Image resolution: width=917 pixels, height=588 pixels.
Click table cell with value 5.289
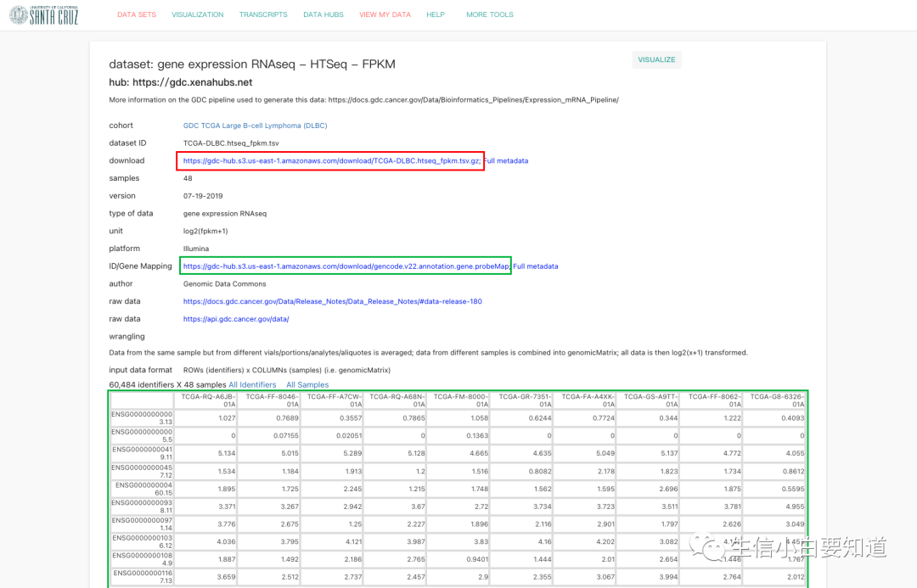(332, 453)
